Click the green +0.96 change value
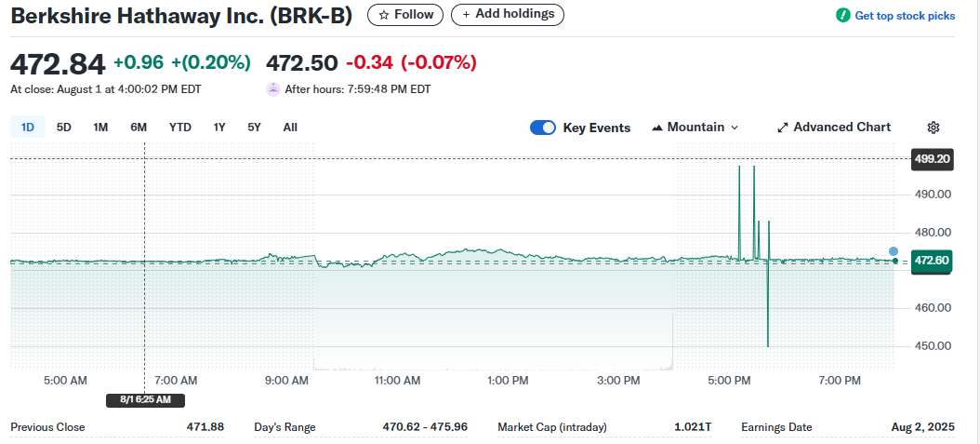Screen dimensions: 980x444 pos(139,62)
